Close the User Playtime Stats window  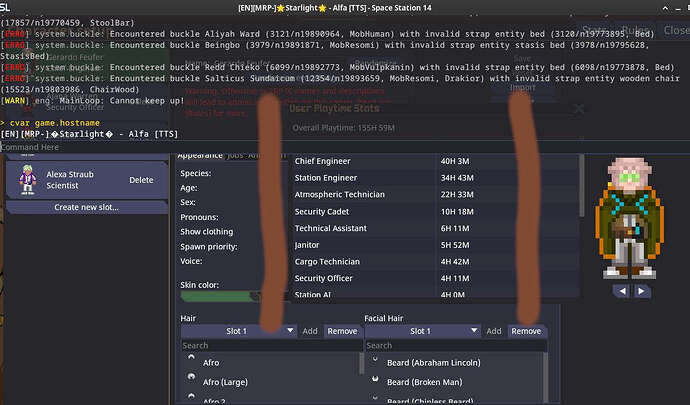[579, 108]
